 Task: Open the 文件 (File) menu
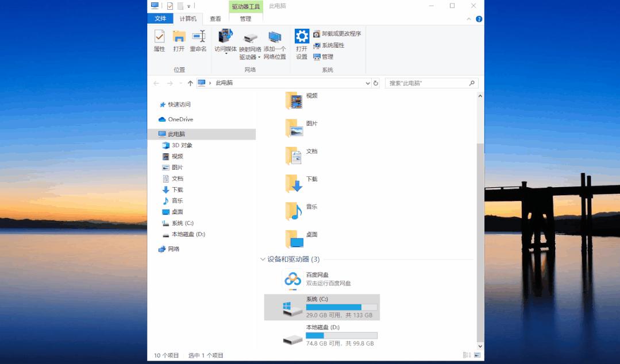pyautogui.click(x=160, y=18)
